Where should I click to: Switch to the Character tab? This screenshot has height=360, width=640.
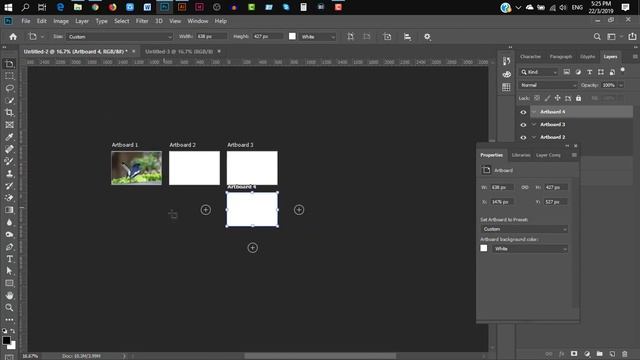click(530, 57)
